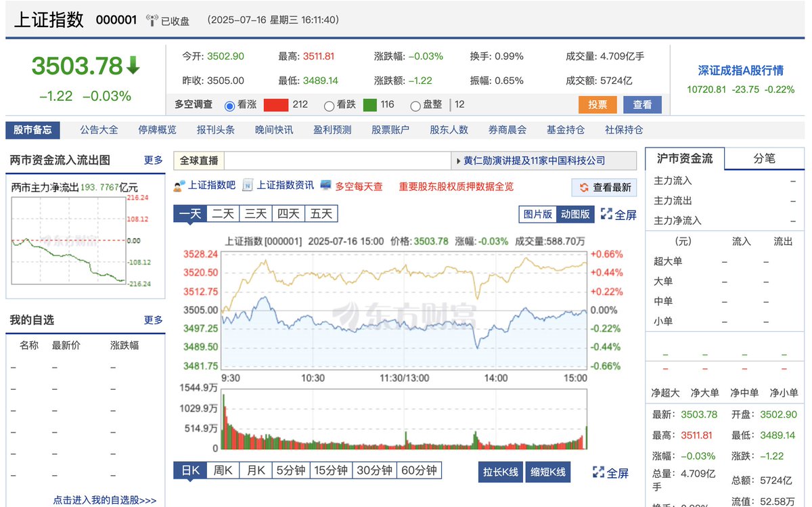The image size is (812, 507).
Task: Select the 二天 chart tab
Action: coord(223,214)
